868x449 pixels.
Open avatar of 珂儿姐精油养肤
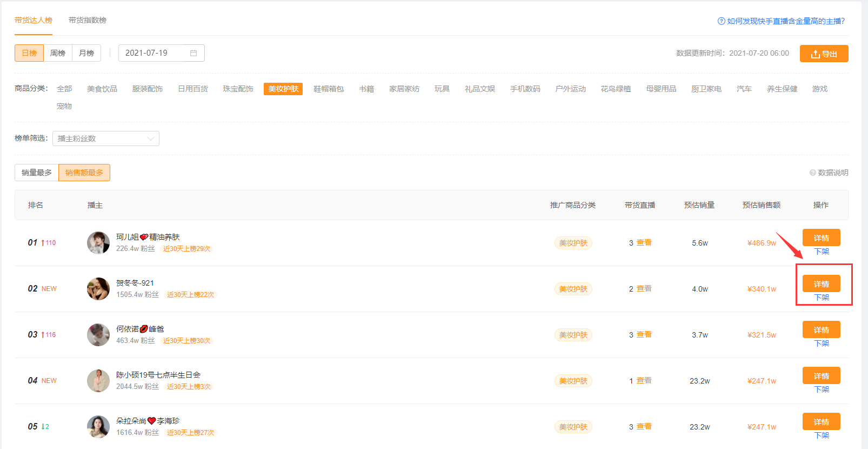98,243
